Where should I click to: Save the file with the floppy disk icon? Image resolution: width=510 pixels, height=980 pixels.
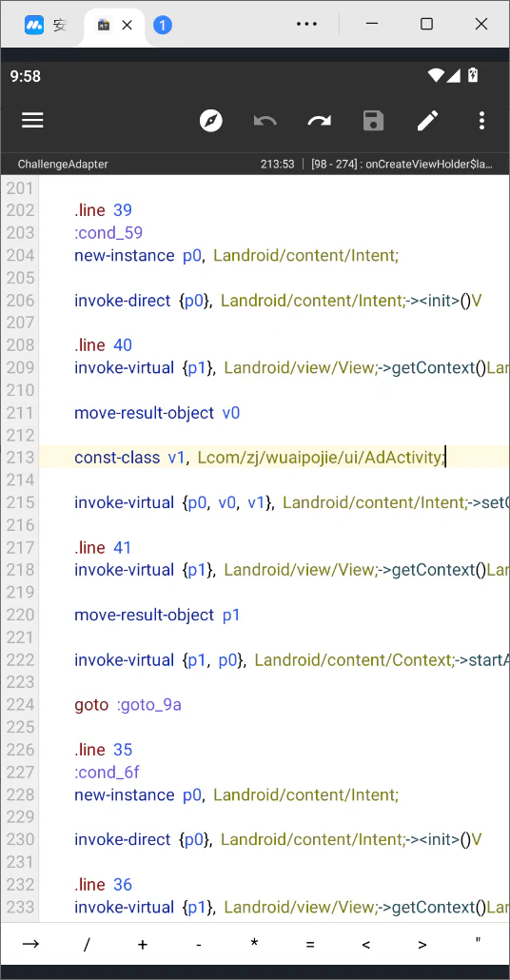tap(373, 121)
